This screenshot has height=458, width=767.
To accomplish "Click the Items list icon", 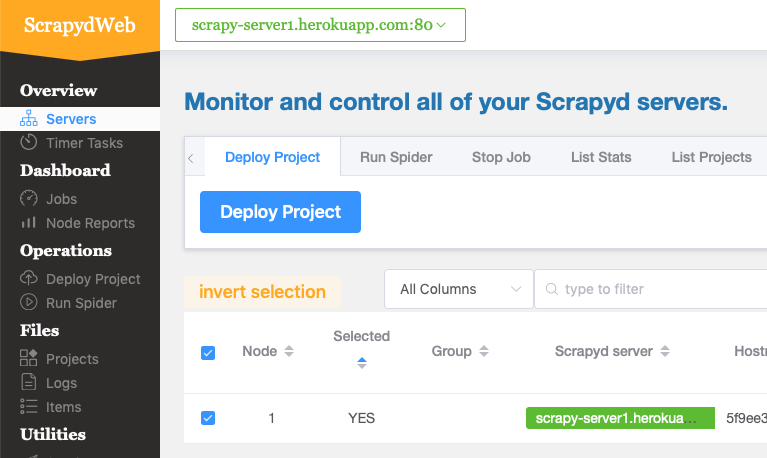I will point(28,407).
